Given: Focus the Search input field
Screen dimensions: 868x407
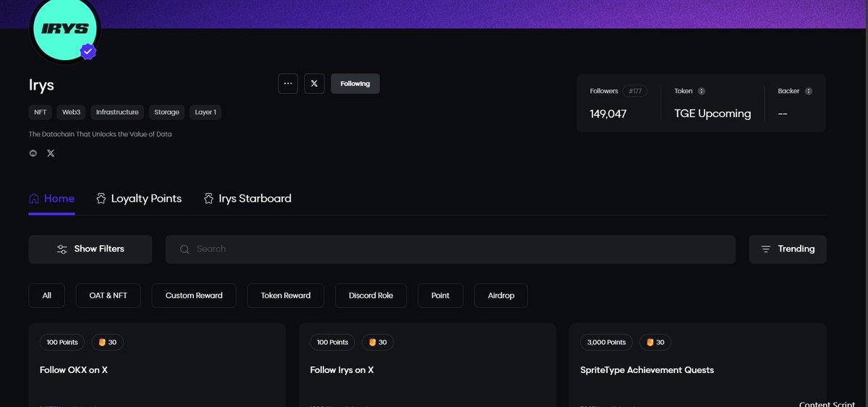Looking at the screenshot, I should [451, 249].
